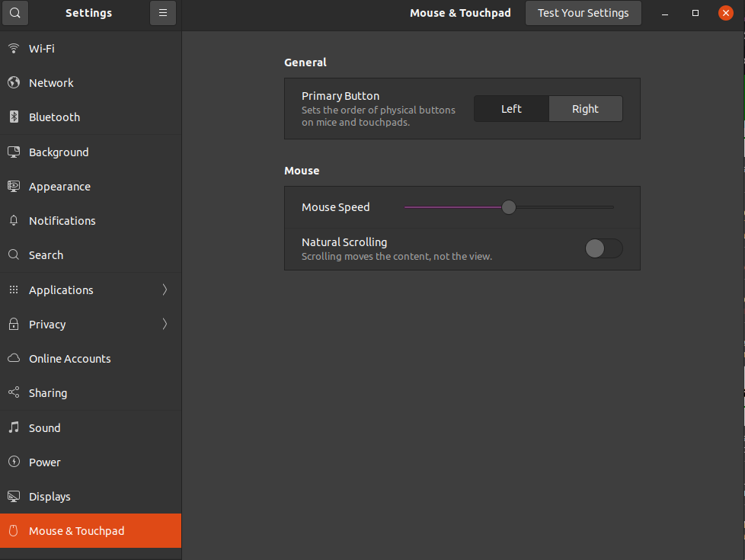745x560 pixels.
Task: Switch to the Background panel
Action: pos(91,152)
